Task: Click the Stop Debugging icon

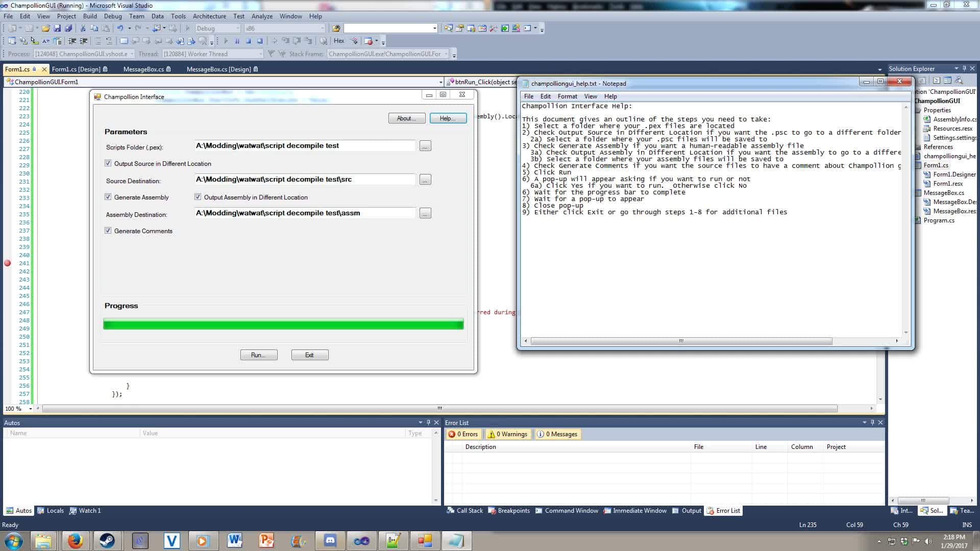Action: coord(249,41)
